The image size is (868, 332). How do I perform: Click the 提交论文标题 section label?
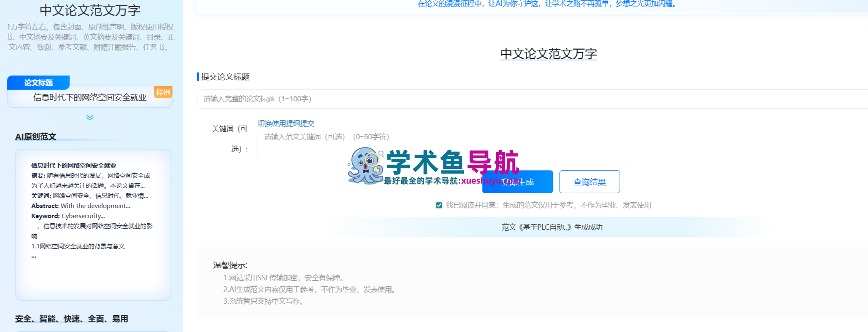[x=225, y=77]
